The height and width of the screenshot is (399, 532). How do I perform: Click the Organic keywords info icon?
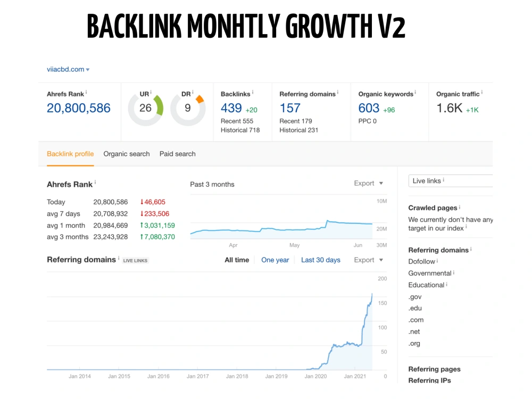point(415,92)
